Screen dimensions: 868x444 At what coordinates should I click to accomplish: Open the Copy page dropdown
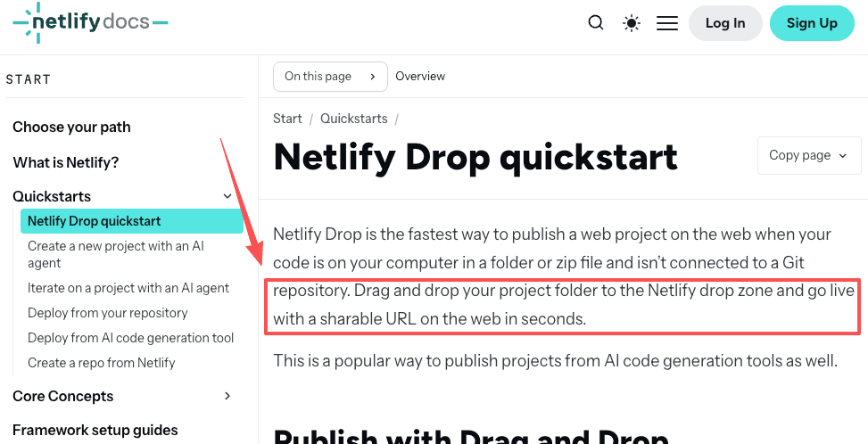808,155
